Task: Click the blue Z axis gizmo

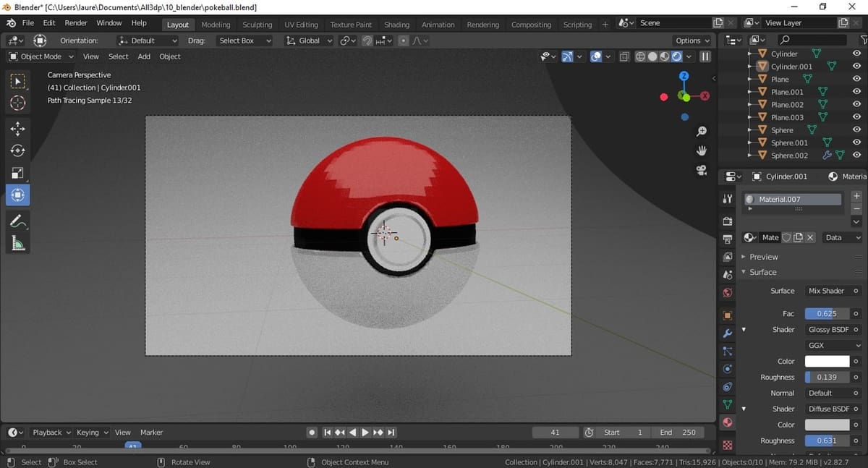Action: pos(684,76)
